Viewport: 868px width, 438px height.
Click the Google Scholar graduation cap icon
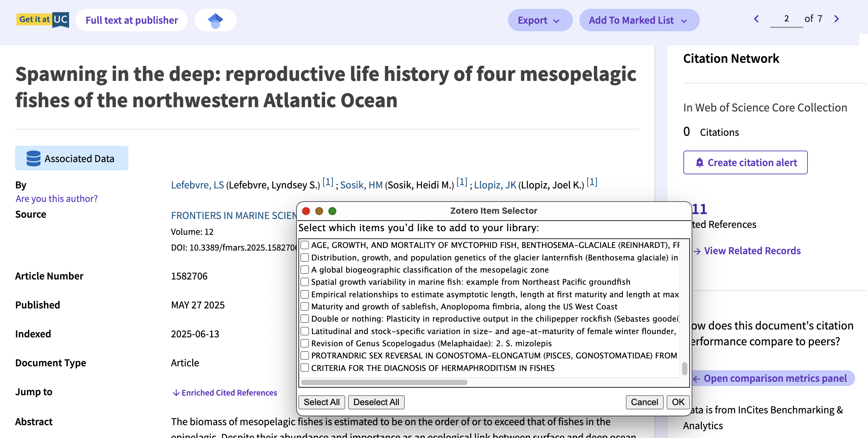(215, 20)
